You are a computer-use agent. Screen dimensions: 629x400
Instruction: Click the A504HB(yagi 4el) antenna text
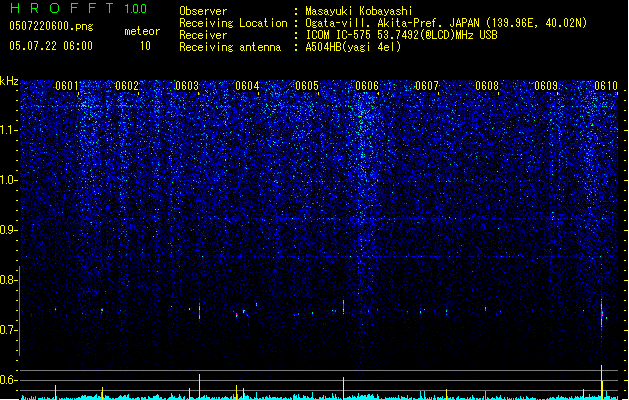pos(353,47)
